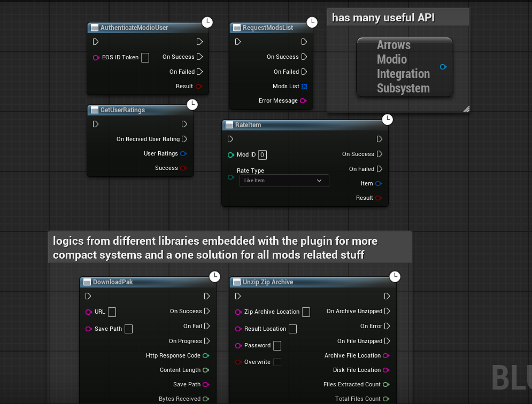Image resolution: width=532 pixels, height=404 pixels.
Task: Click Unzip Zip Archive Location input pin
Action: (x=238, y=312)
